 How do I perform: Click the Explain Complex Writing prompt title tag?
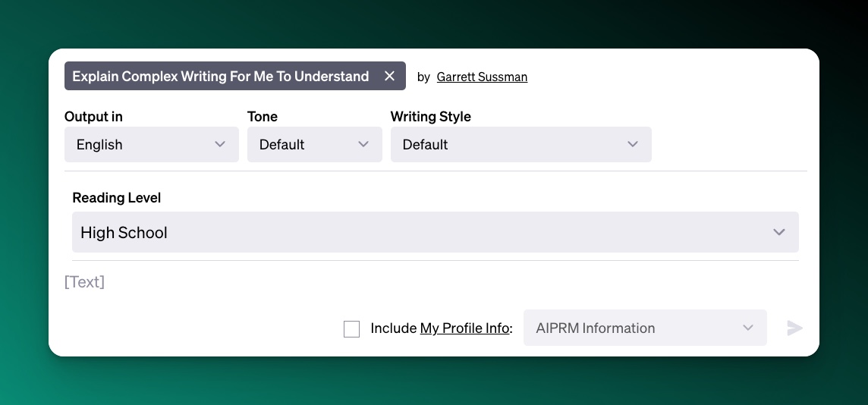pos(220,76)
